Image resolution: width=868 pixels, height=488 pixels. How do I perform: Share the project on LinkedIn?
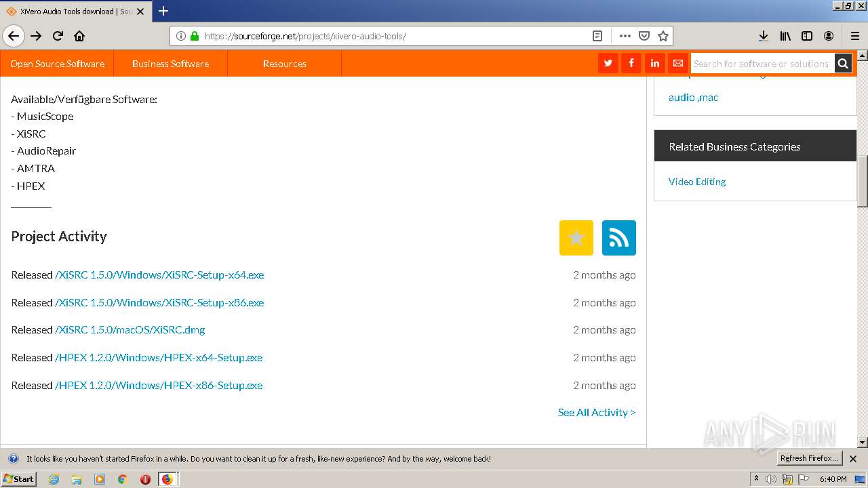654,63
